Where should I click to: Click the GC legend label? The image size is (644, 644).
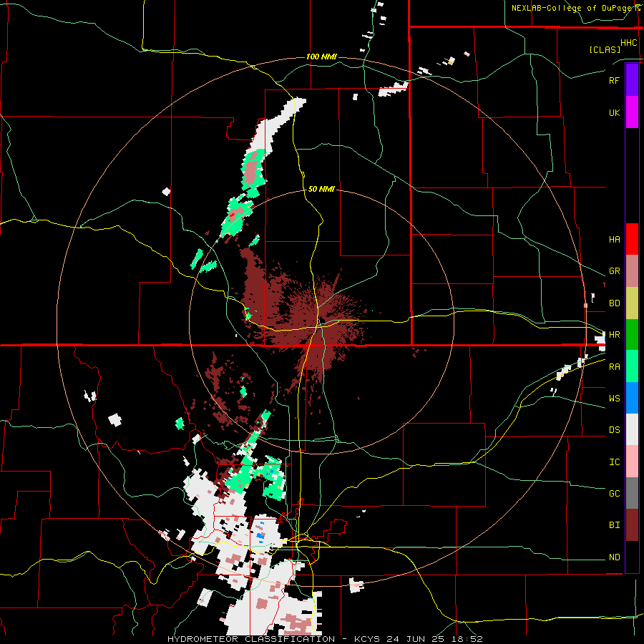[614, 494]
